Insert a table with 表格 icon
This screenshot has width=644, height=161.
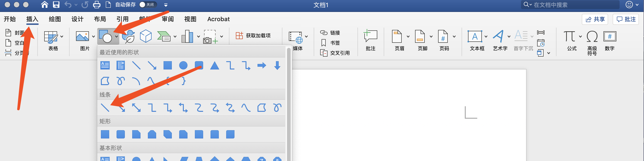(x=51, y=37)
